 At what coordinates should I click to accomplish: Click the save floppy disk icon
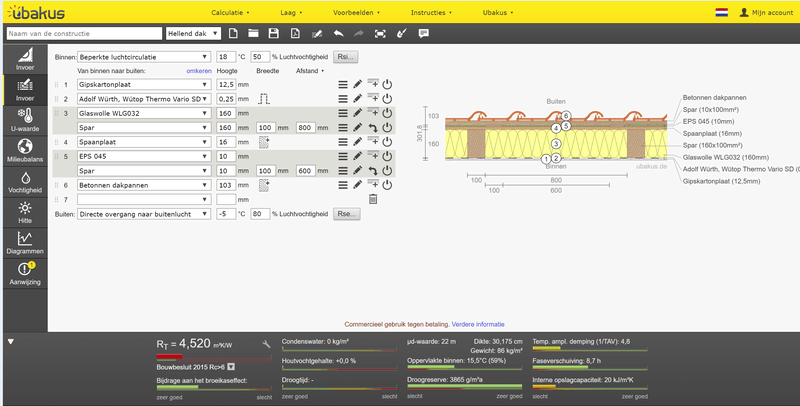click(x=273, y=34)
